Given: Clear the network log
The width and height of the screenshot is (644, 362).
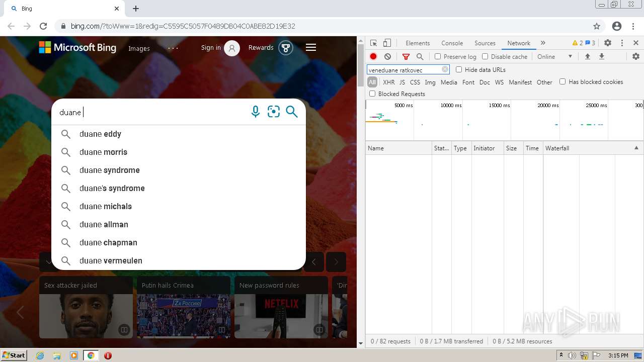Looking at the screenshot, I should point(387,56).
